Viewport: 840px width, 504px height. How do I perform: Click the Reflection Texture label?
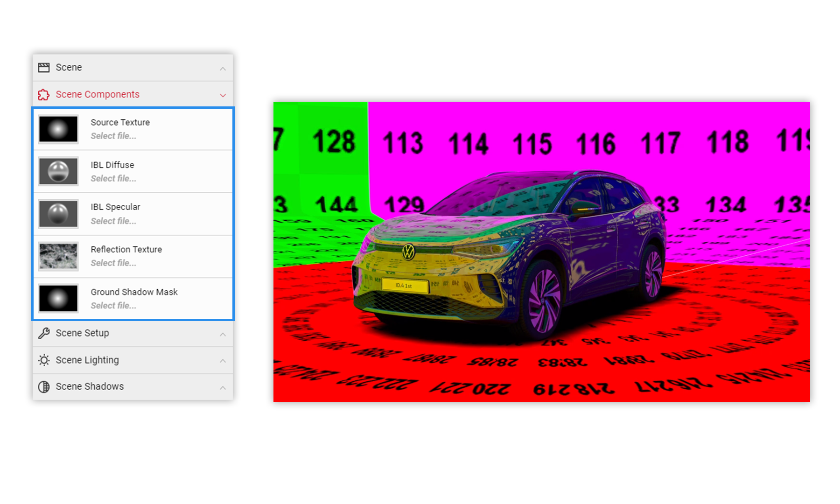pos(126,249)
